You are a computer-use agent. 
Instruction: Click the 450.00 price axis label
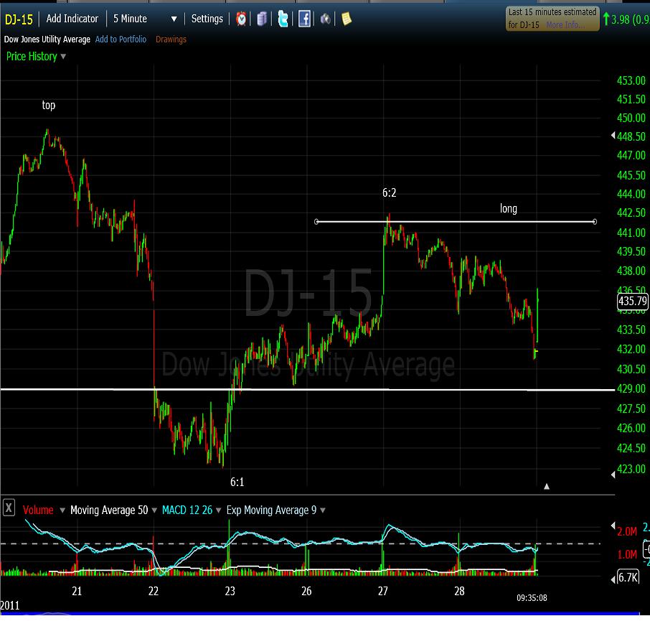(x=631, y=118)
